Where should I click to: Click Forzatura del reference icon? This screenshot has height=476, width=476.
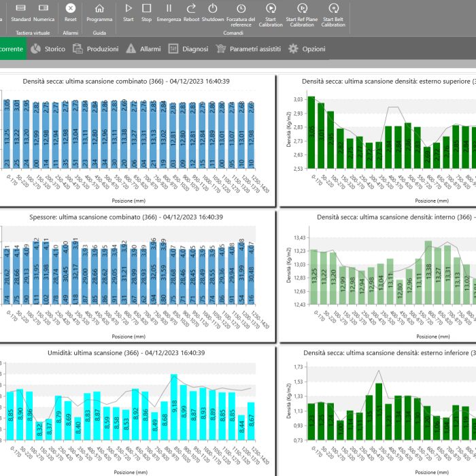click(x=241, y=9)
